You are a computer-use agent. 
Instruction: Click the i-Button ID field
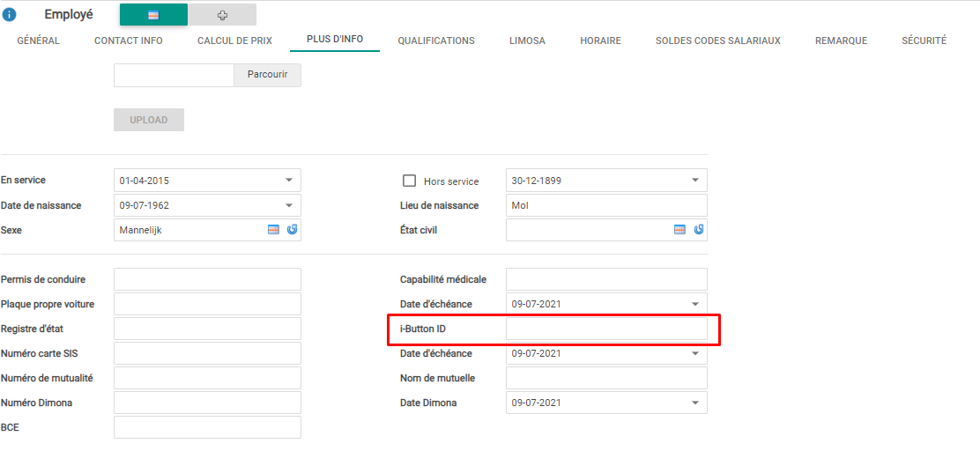click(606, 329)
